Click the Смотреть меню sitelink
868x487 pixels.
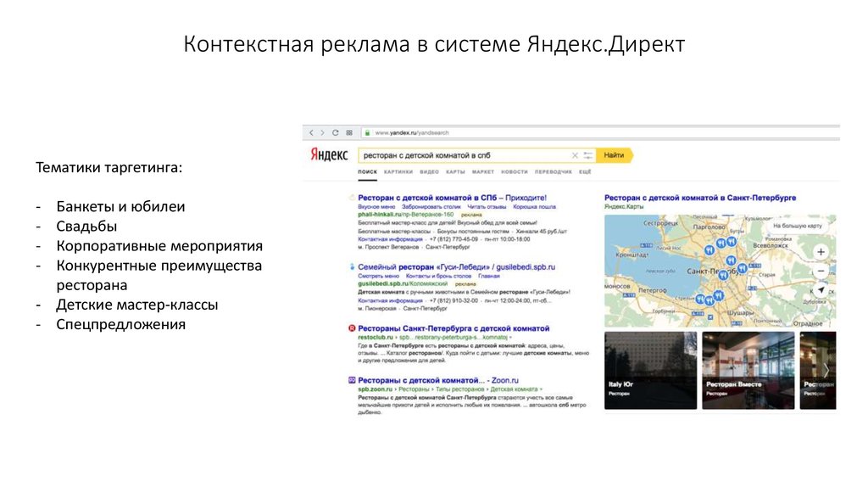coord(378,276)
